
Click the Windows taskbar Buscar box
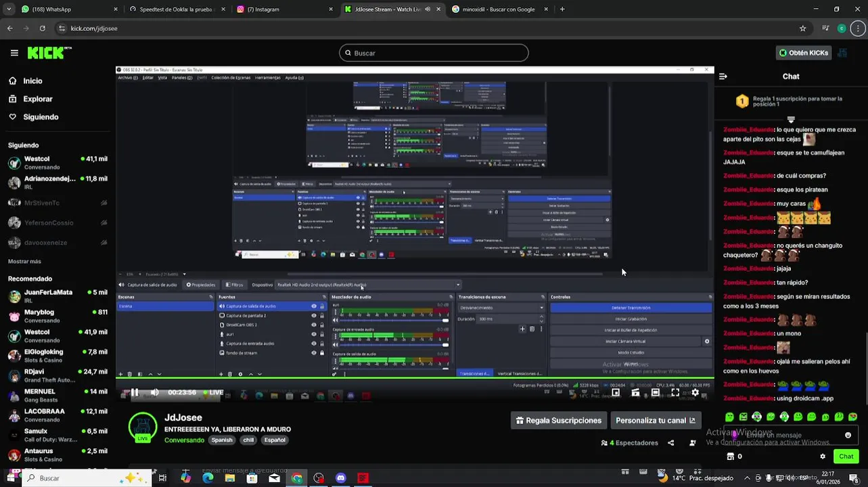(x=87, y=478)
